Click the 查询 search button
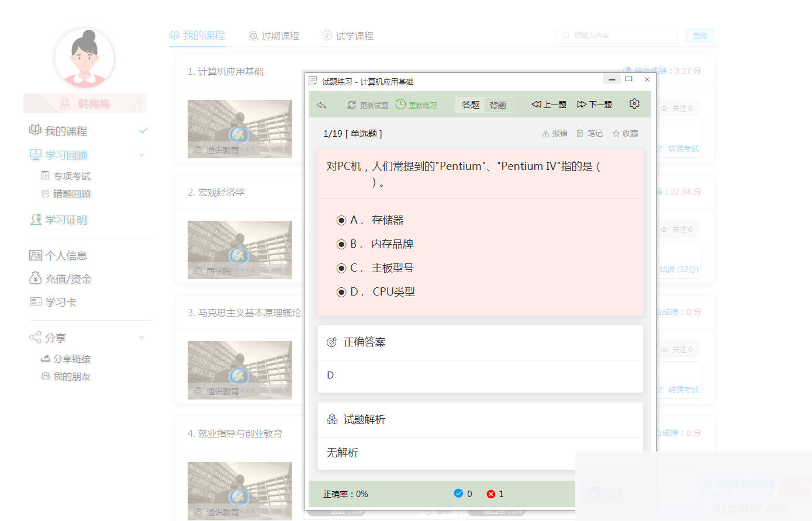Screen dimensions: 812x521 (x=699, y=36)
